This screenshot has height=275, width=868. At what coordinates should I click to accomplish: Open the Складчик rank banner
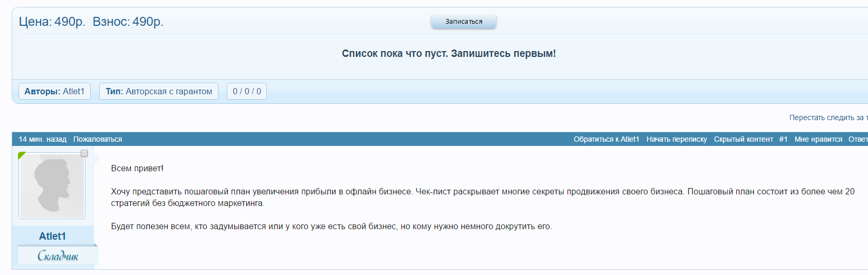coord(57,256)
